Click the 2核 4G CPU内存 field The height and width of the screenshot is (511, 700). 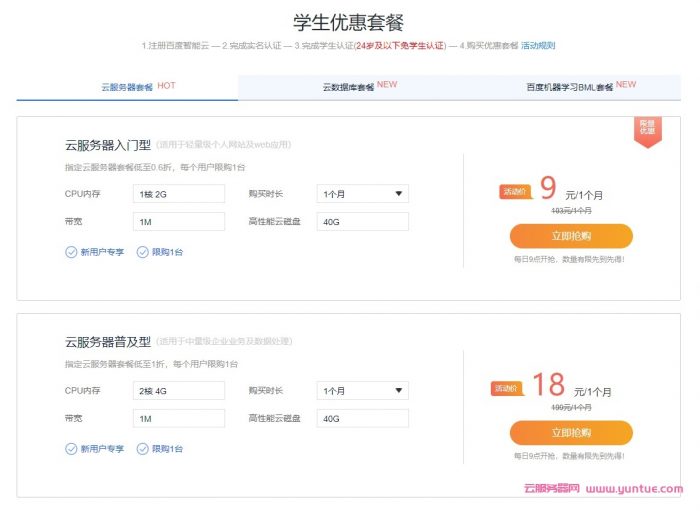click(x=179, y=391)
